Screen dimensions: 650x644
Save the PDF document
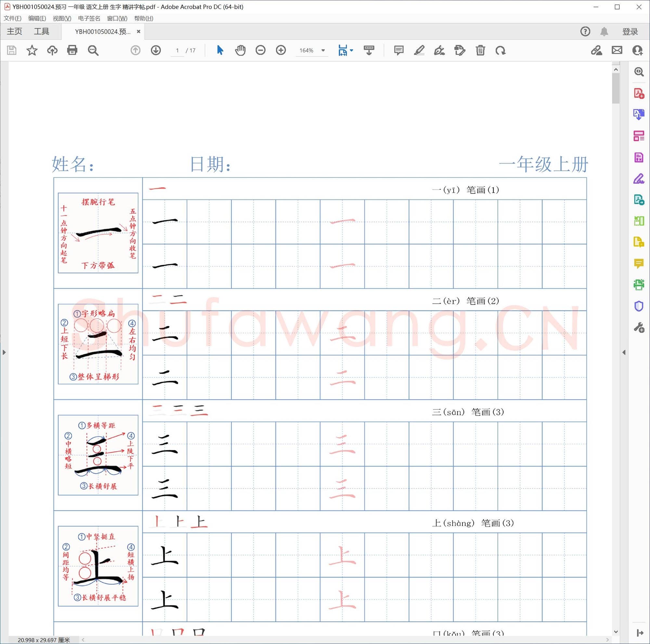12,50
